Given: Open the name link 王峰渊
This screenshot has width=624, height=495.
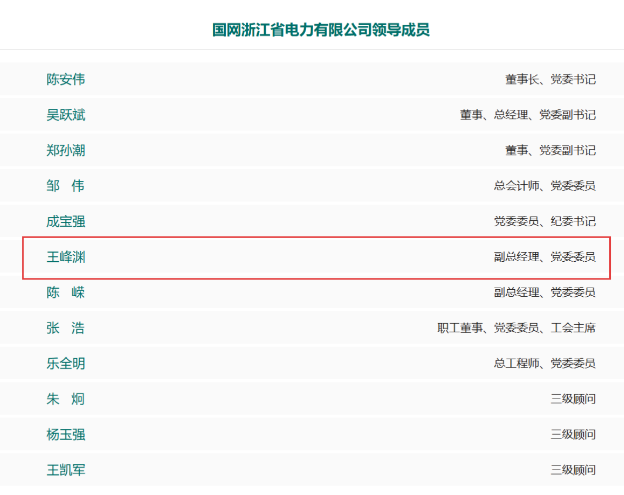Looking at the screenshot, I should [66, 257].
